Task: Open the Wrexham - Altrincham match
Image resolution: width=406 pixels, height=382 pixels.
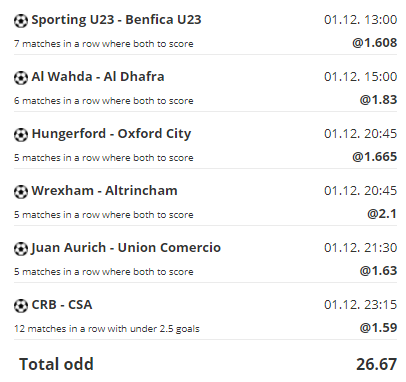Action: (x=104, y=191)
